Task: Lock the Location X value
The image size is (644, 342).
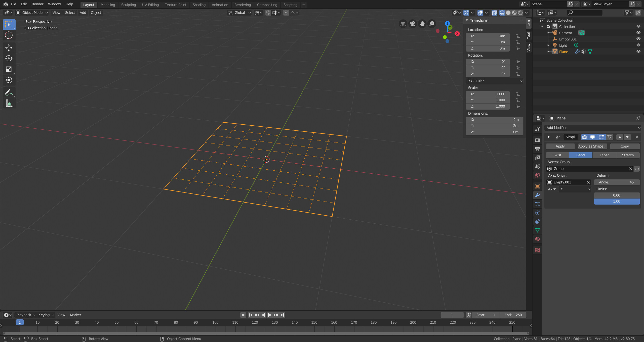Action: pos(518,36)
